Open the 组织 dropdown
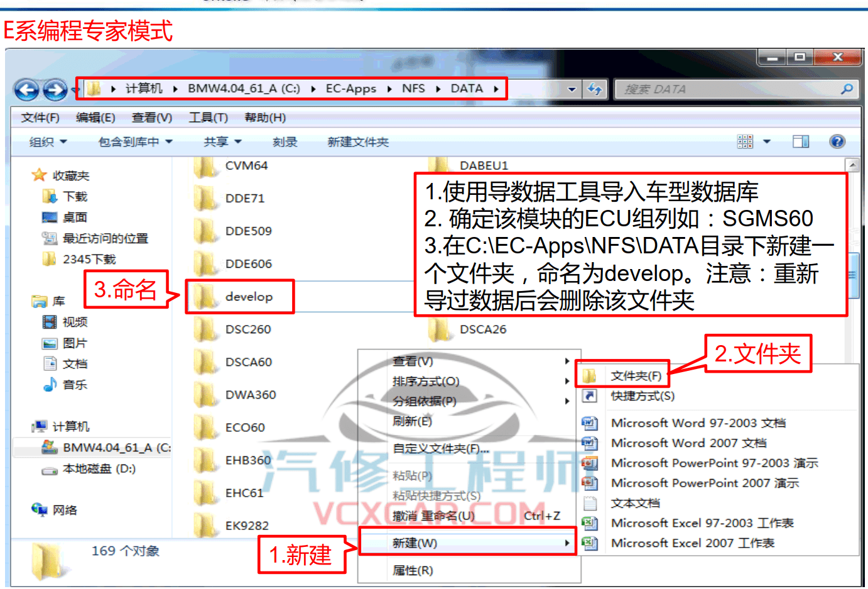The image size is (868, 589). [45, 141]
